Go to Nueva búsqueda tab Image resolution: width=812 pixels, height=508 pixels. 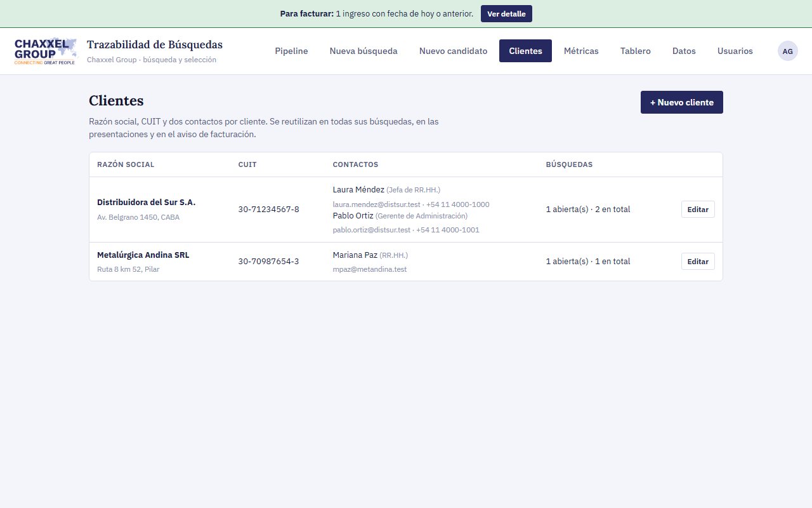(x=363, y=51)
